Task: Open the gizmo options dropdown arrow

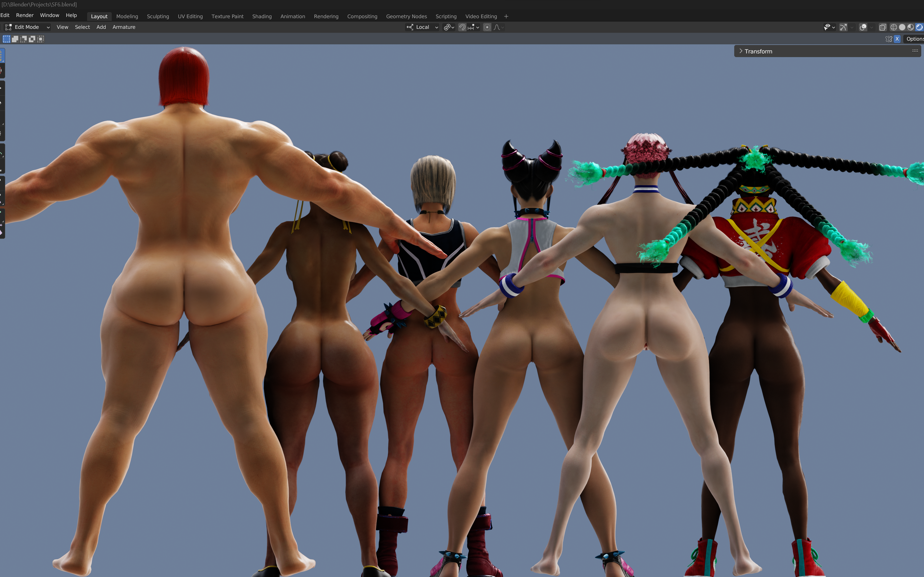Action: click(851, 27)
